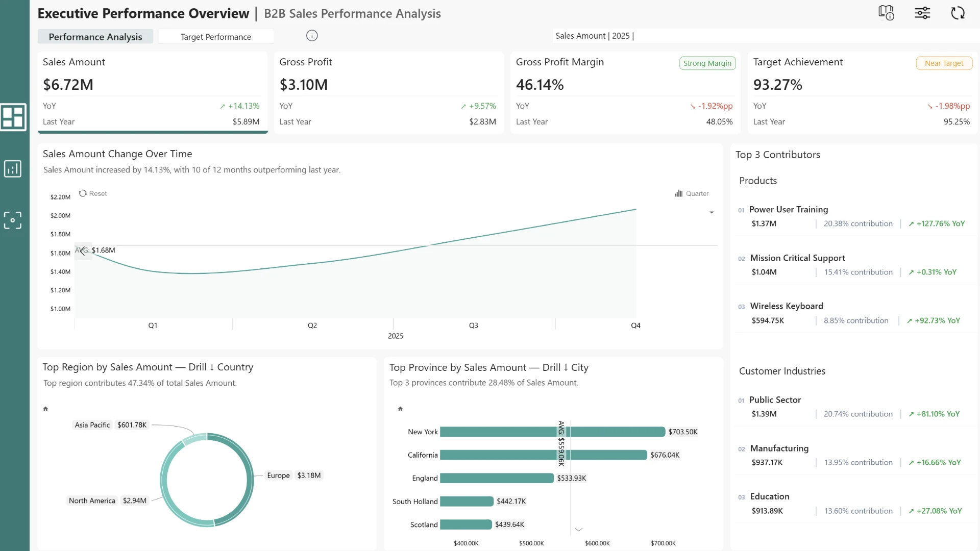980x551 pixels.
Task: Click the Mission Critical Support product name
Action: (798, 258)
